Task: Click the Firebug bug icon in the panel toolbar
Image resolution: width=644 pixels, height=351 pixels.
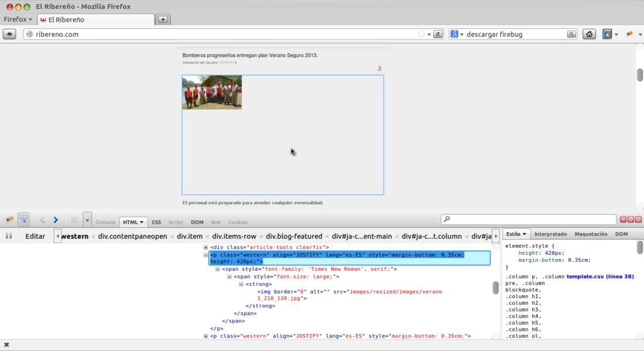Action: tap(9, 220)
